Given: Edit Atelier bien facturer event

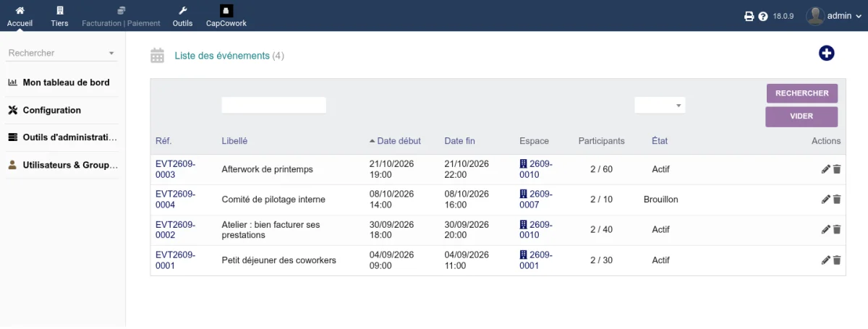Looking at the screenshot, I should 826,230.
